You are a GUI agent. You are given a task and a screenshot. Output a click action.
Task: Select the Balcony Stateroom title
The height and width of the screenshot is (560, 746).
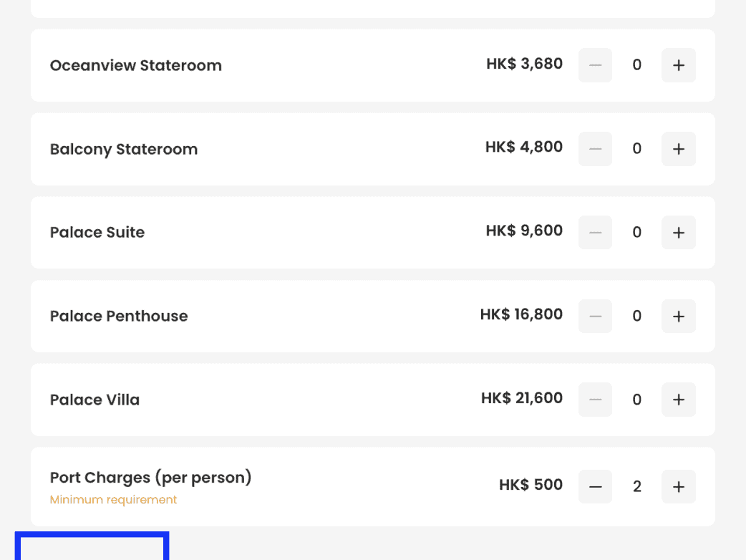pos(123,149)
